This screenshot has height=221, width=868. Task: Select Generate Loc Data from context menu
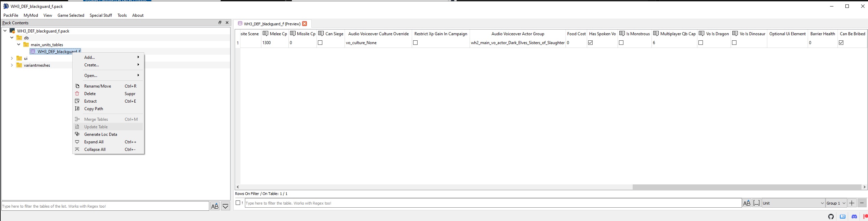(x=100, y=134)
